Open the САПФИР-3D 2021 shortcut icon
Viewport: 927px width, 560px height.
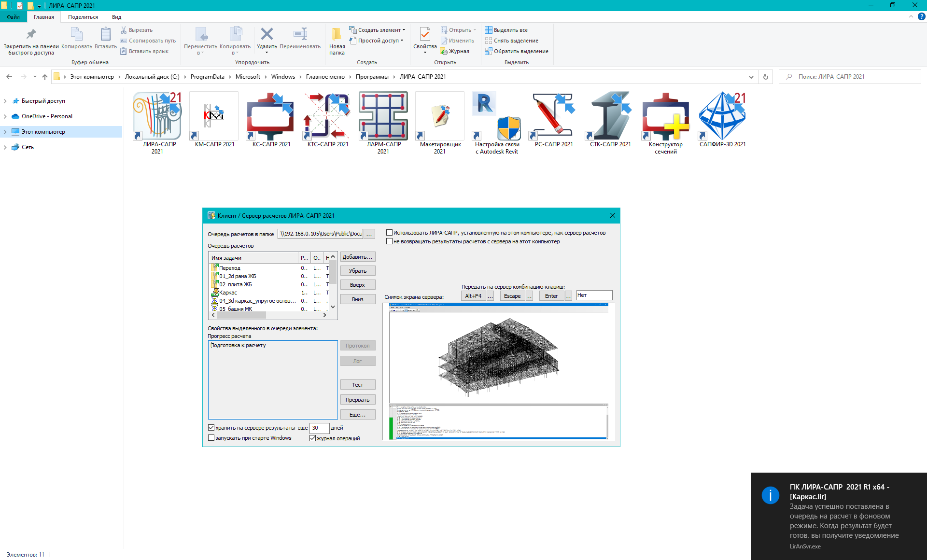[722, 116]
